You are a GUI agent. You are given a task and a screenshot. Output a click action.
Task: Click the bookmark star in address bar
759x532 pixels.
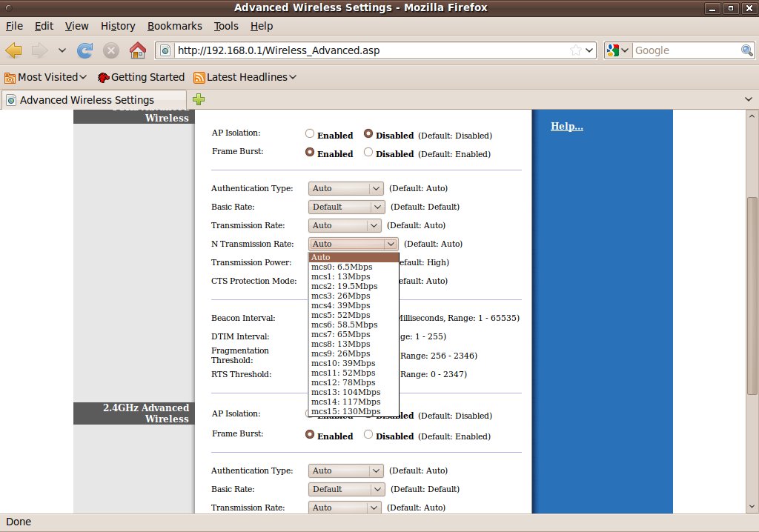point(575,50)
